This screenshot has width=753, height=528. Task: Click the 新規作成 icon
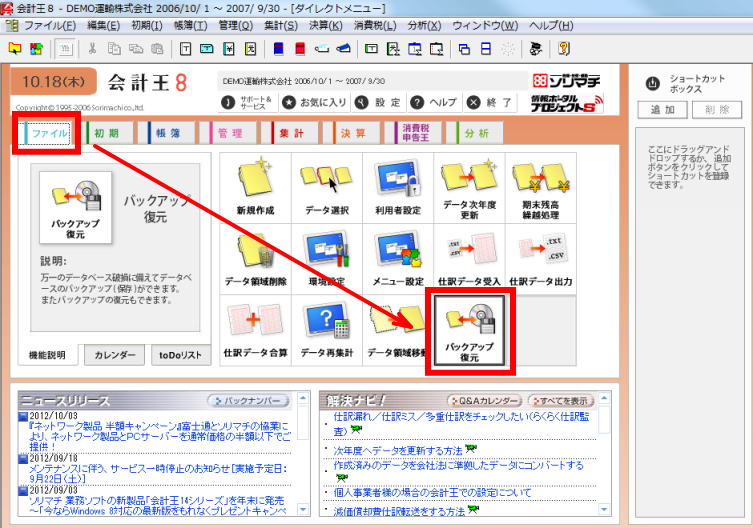tap(254, 187)
